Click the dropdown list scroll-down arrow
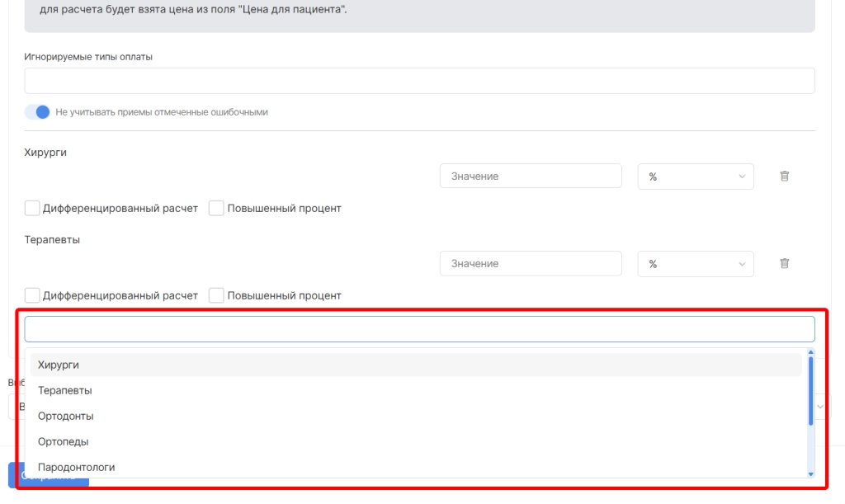Screen dimensions: 845x504 pos(810,473)
